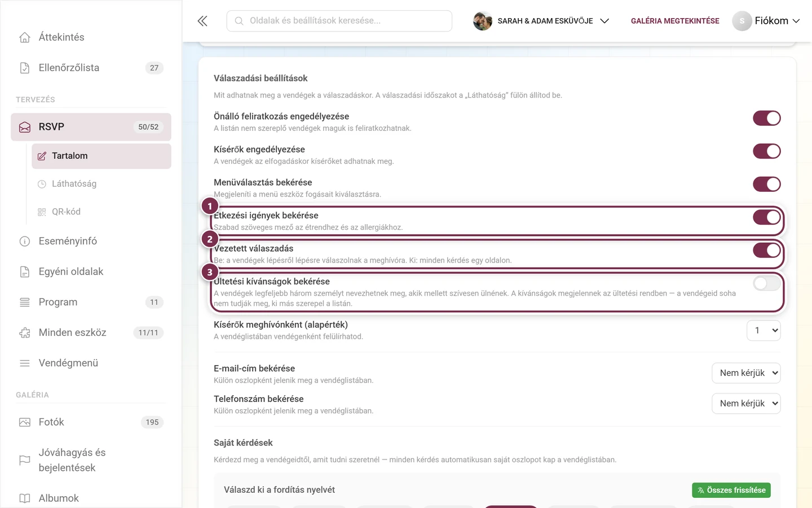Click the Egyéni oldalak page icon
The width and height of the screenshot is (812, 508).
click(x=25, y=271)
